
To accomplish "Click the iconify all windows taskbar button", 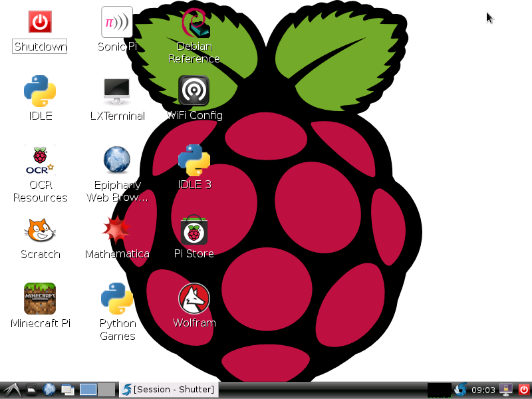I will pos(68,390).
